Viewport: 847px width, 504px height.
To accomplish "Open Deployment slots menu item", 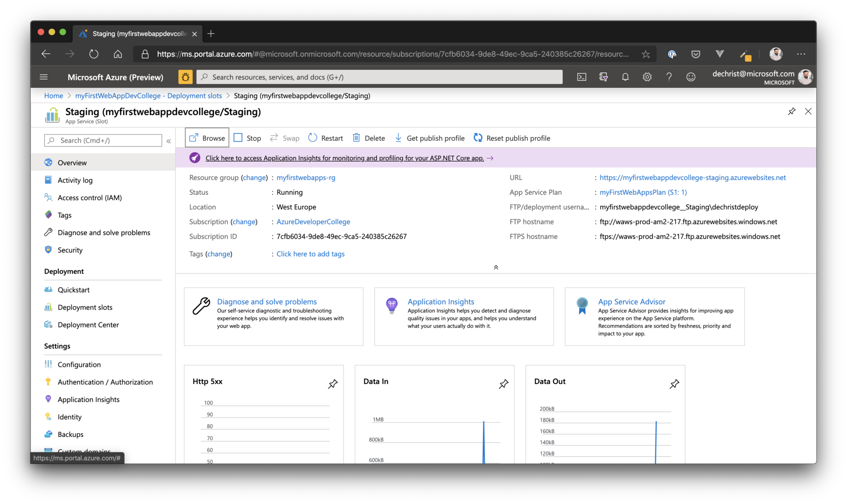I will pyautogui.click(x=85, y=307).
